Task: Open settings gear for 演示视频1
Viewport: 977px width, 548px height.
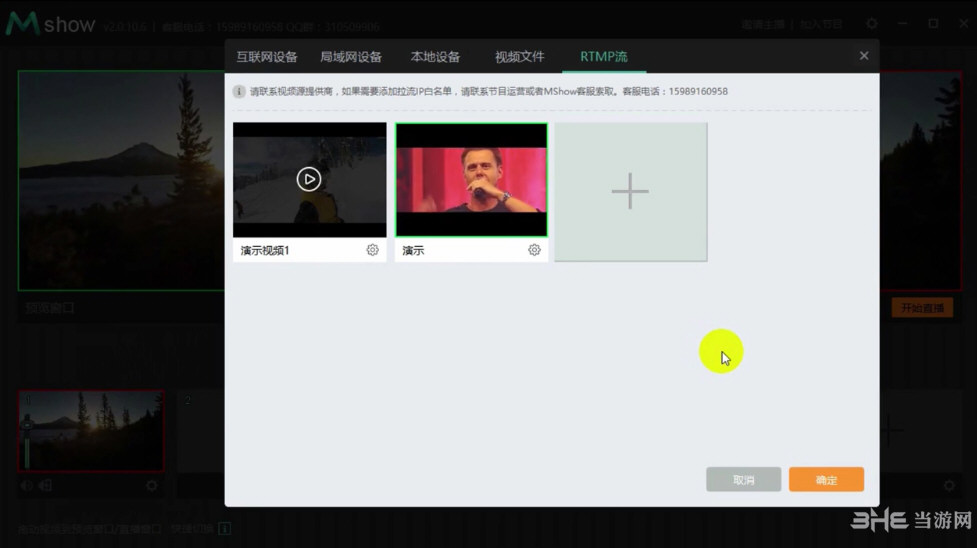Action: (372, 250)
